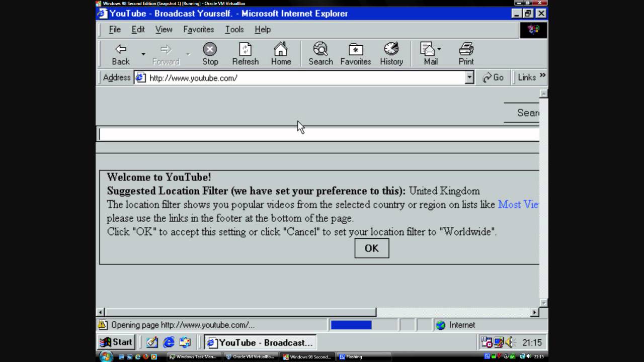Expand the Links toolbar chevron
Screen dimensions: 644x362
[x=542, y=76]
